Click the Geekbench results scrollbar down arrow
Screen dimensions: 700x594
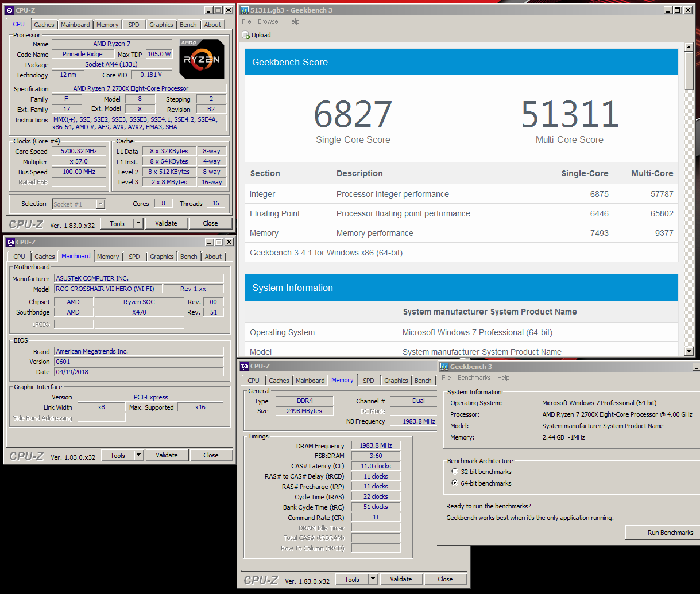[x=689, y=351]
